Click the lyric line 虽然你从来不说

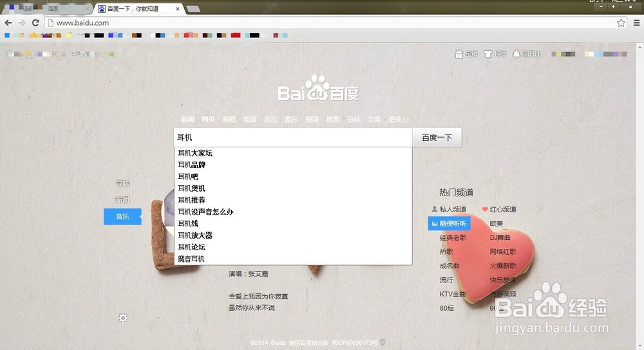[x=252, y=308]
